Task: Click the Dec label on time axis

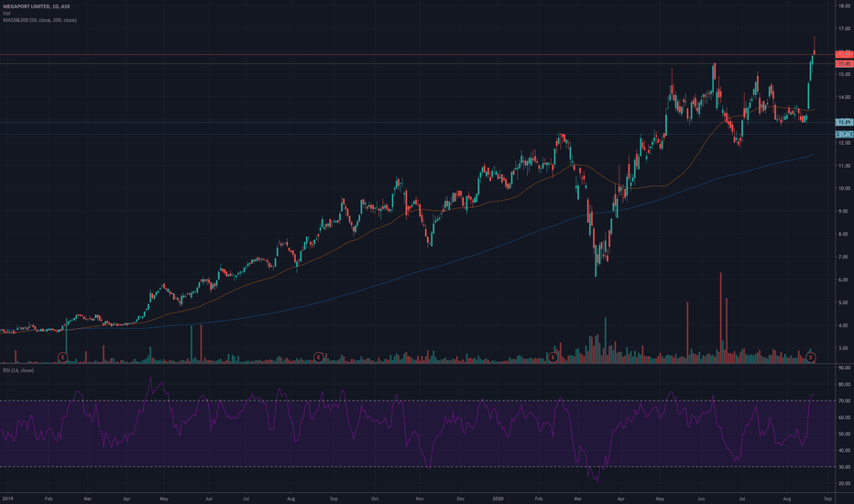Action: (x=460, y=499)
